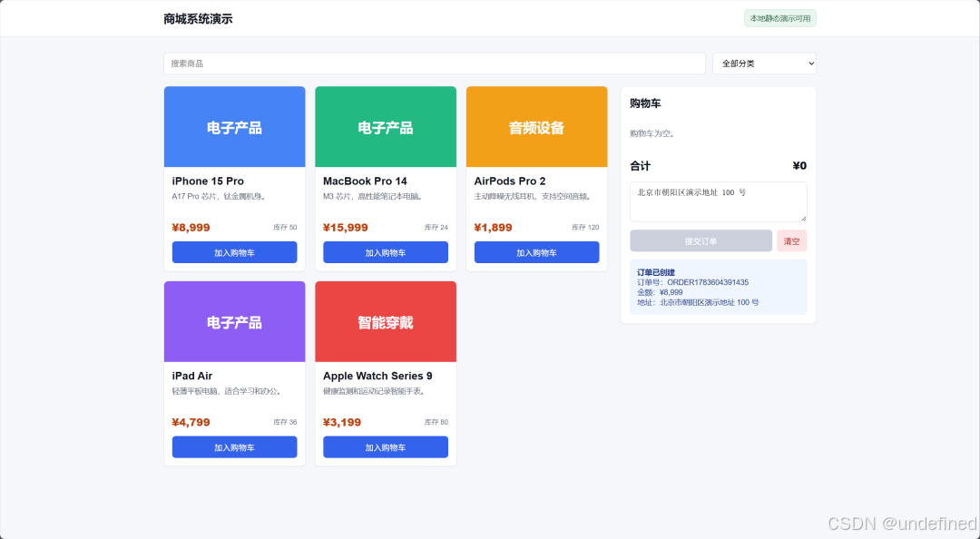This screenshot has height=539, width=980.
Task: Click the iPad Air product name
Action: tap(192, 376)
